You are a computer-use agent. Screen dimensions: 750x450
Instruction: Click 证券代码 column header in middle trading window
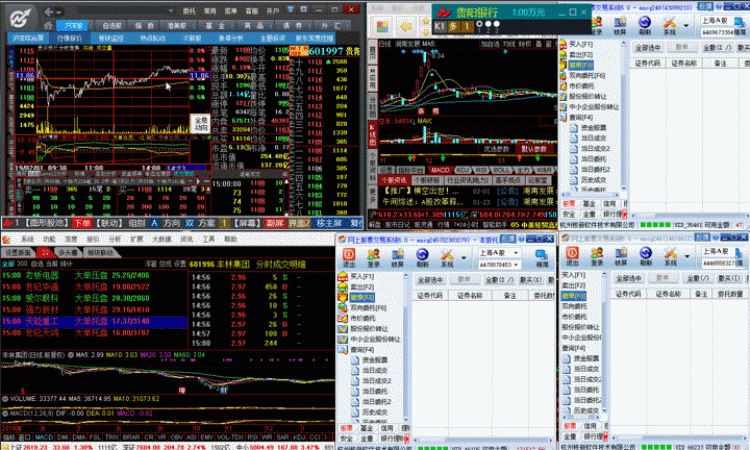pos(430,296)
